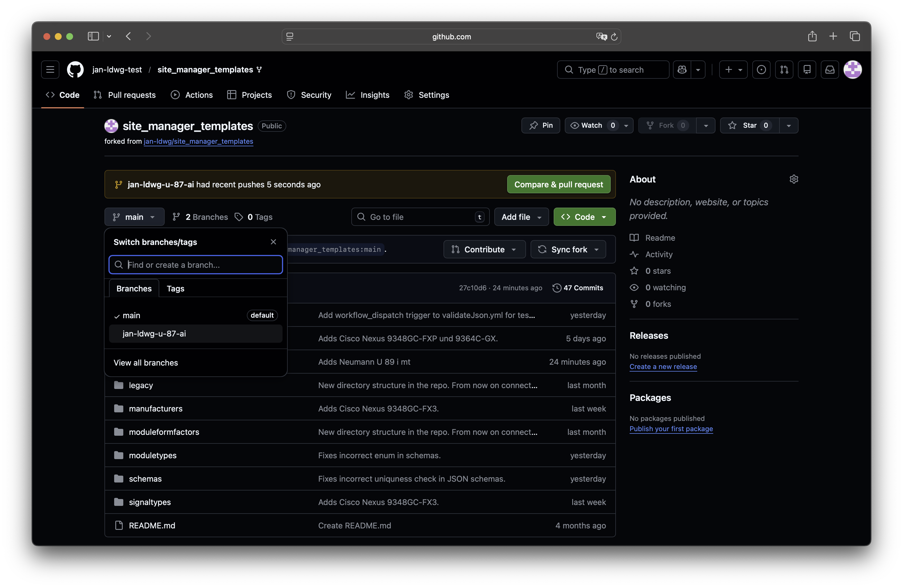Open the green Code dropdown
Viewport: 903px width, 588px height.
[x=584, y=217]
